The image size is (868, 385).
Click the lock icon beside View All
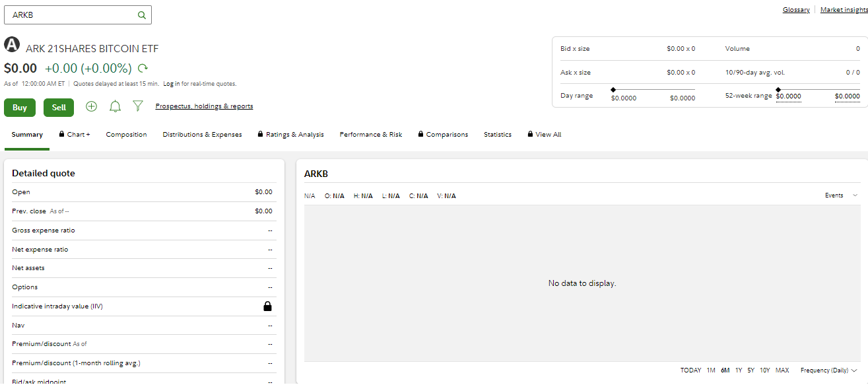coord(531,134)
